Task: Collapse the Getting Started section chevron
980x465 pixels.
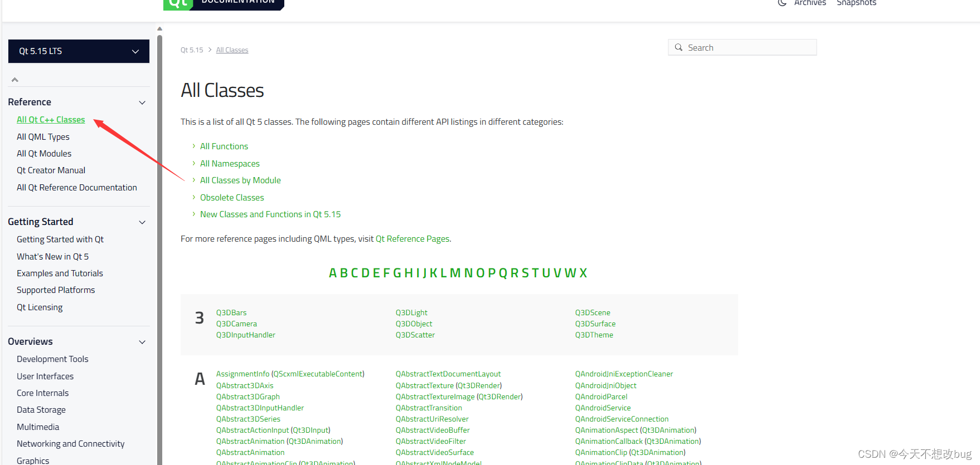Action: pos(142,222)
